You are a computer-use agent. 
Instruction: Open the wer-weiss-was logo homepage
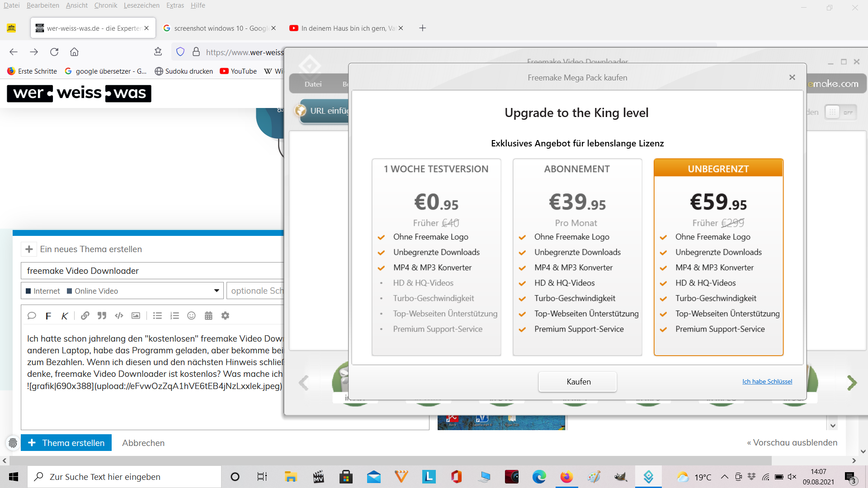[x=79, y=93]
